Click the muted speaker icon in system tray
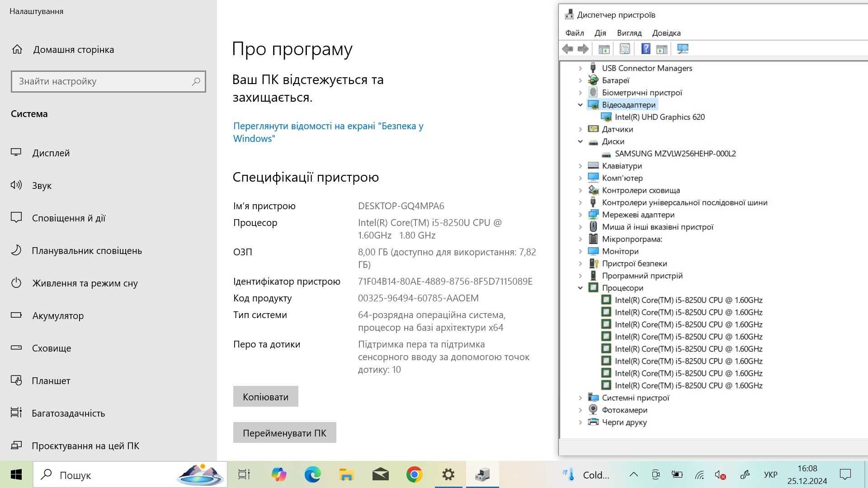 pyautogui.click(x=720, y=474)
